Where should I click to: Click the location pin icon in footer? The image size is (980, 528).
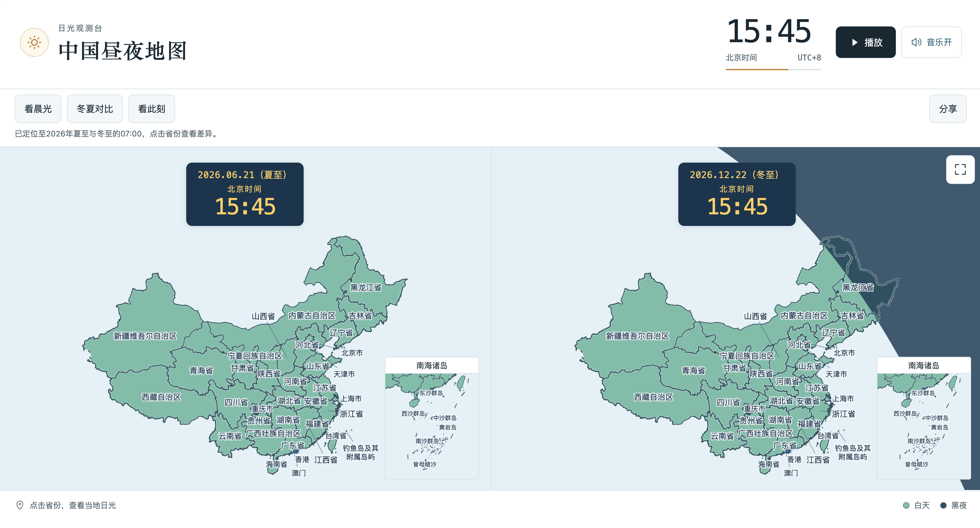pos(20,505)
